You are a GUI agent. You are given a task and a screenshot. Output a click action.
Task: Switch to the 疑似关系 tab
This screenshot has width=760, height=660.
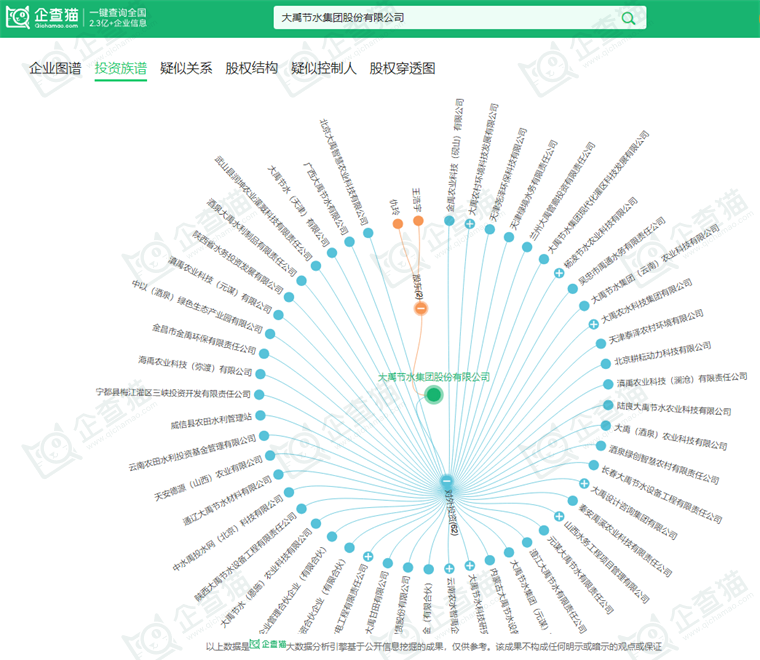tap(186, 68)
